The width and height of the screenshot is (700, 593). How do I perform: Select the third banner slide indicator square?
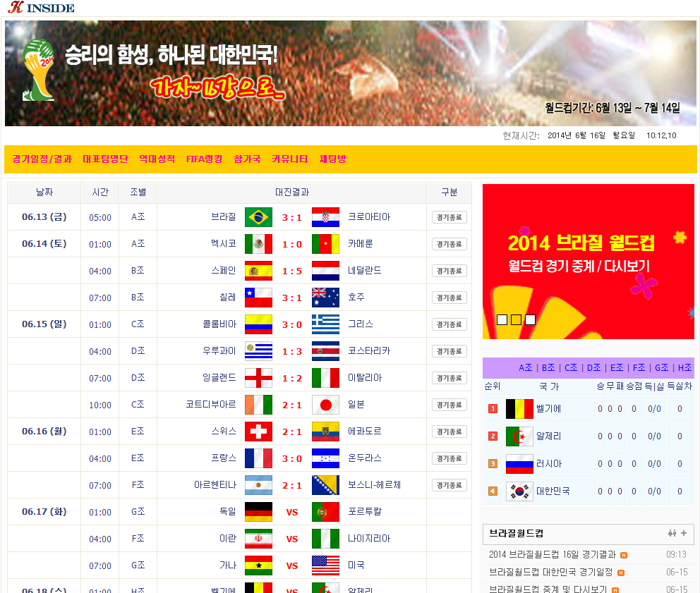pos(530,319)
